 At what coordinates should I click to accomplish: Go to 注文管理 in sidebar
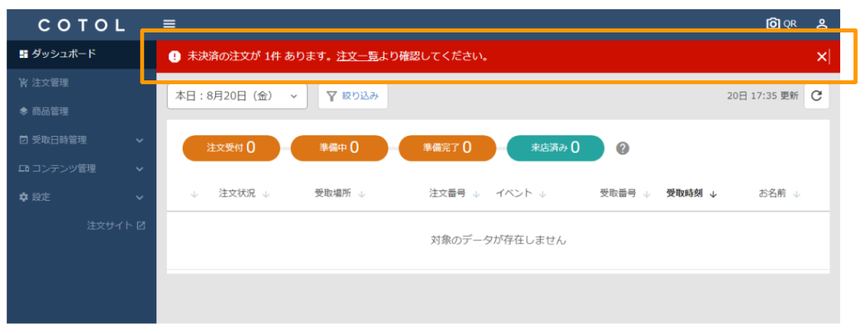49,83
